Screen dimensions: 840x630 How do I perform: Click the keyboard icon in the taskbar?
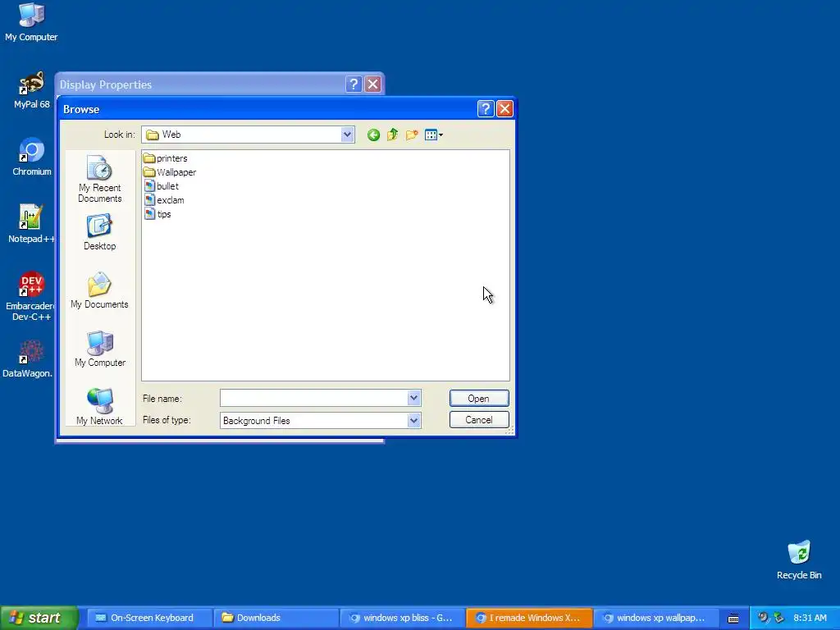click(x=733, y=619)
